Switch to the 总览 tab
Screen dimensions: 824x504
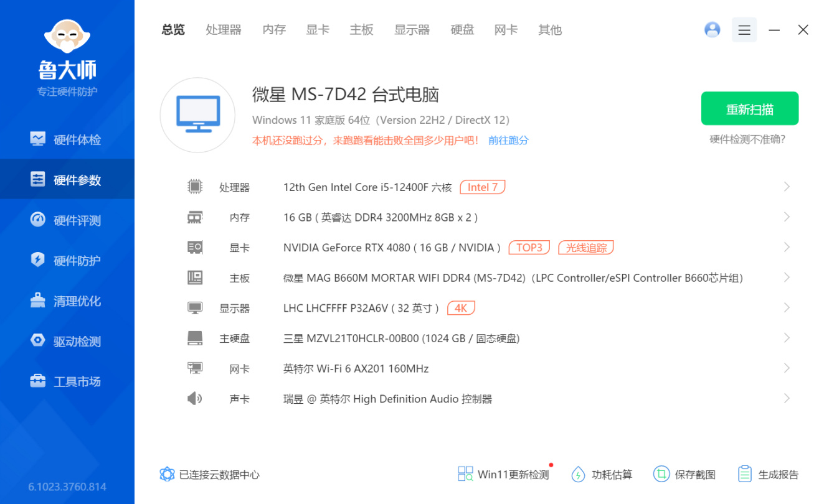(173, 30)
